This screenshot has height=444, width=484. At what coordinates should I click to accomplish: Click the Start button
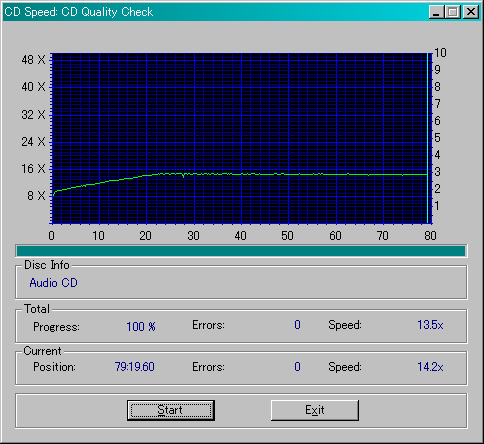pos(171,410)
